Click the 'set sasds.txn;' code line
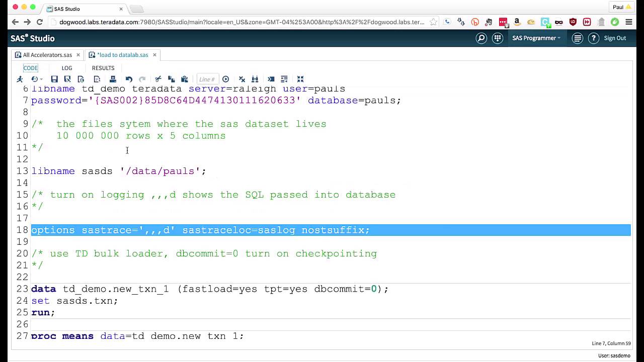Image resolution: width=644 pixels, height=362 pixels. pos(74,301)
